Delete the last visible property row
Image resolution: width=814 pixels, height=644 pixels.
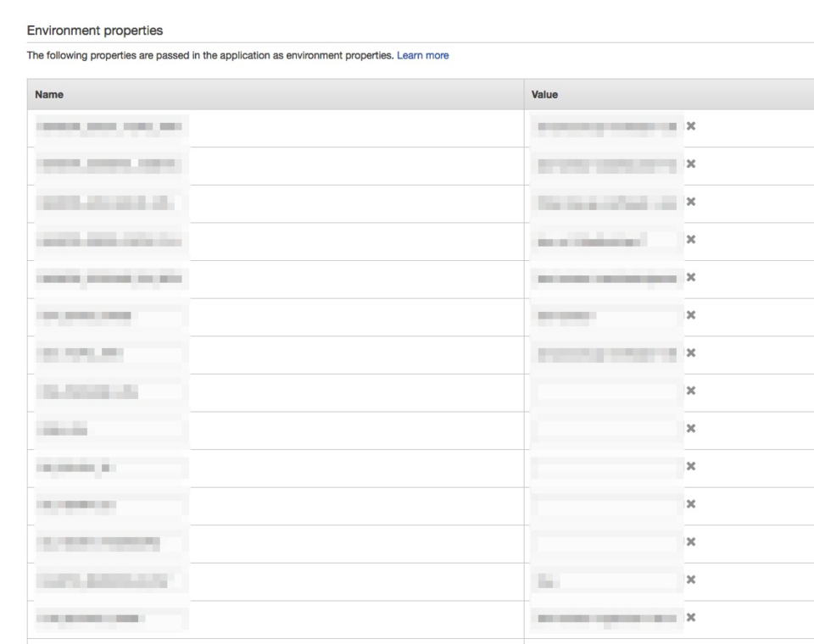point(691,617)
